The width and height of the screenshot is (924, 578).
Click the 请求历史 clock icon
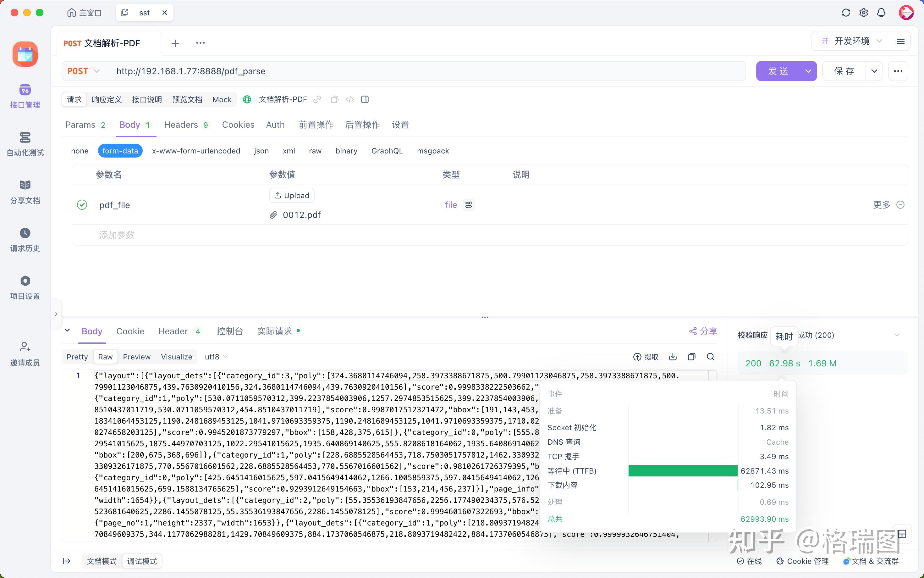coord(25,233)
